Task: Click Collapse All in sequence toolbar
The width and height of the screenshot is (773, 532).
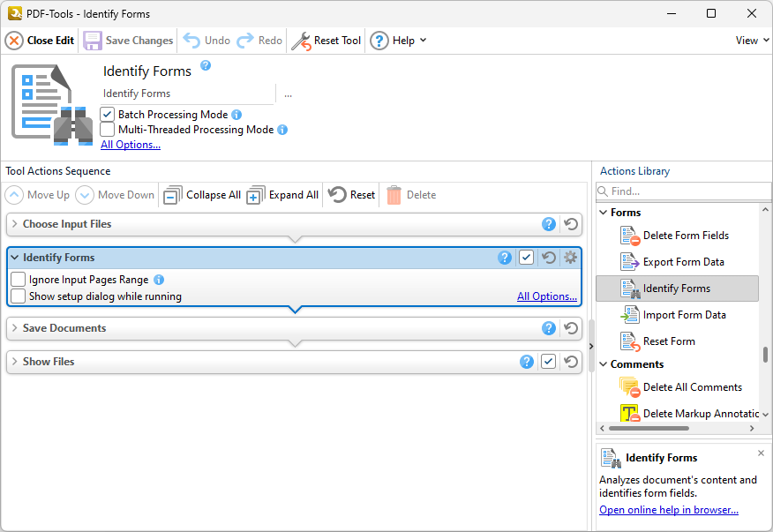Action: [x=202, y=195]
